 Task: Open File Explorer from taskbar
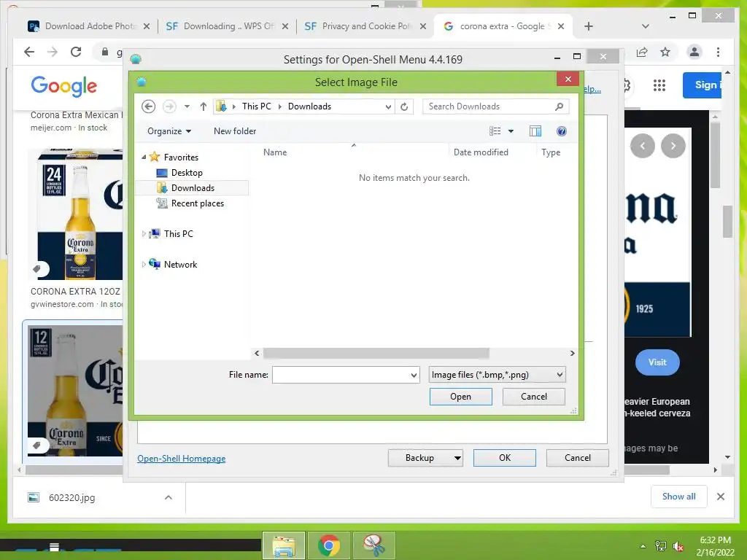(284, 545)
